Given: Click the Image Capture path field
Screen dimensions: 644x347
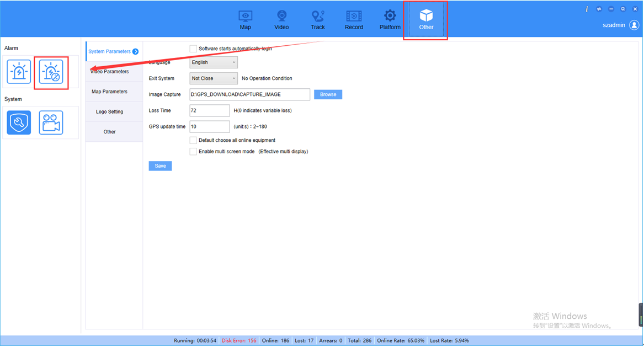Looking at the screenshot, I should (x=250, y=94).
